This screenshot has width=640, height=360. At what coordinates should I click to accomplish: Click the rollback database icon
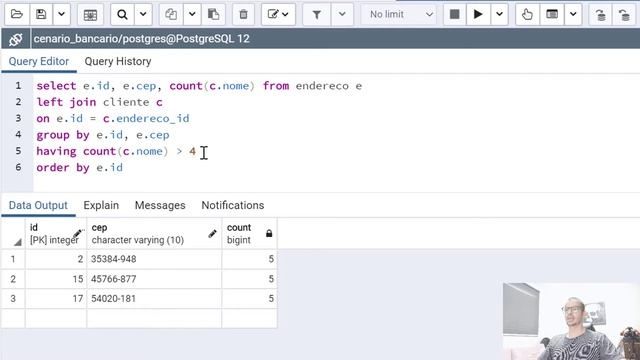click(x=624, y=15)
